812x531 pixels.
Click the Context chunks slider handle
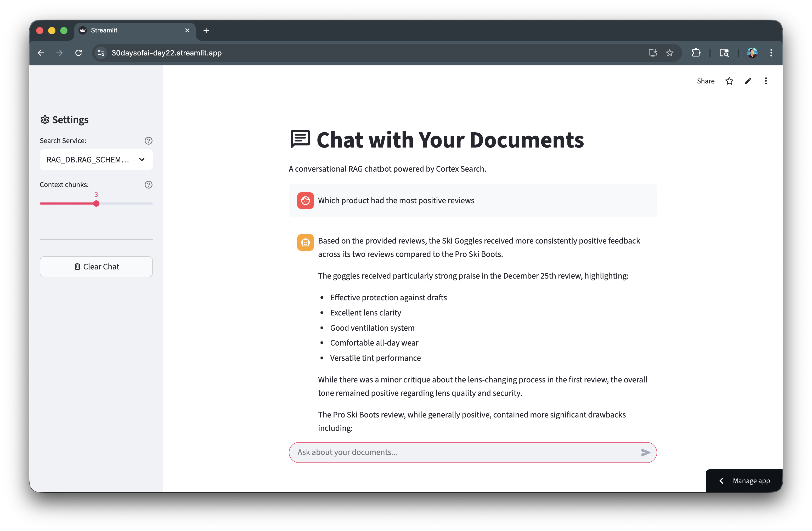click(x=96, y=204)
